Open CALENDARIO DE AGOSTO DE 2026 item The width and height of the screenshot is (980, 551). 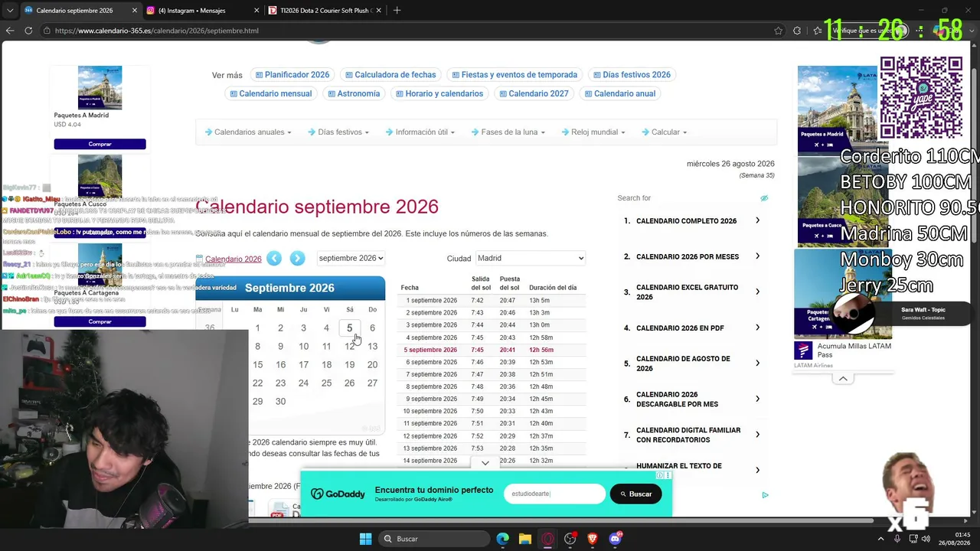tap(692, 364)
